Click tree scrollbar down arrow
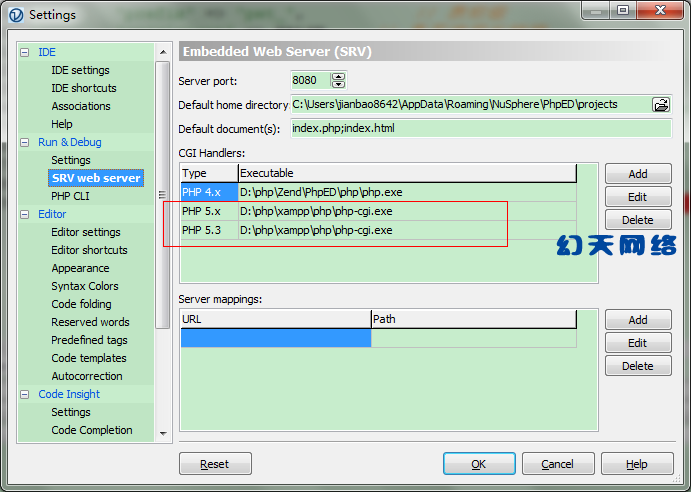691x492 pixels. coord(163,434)
